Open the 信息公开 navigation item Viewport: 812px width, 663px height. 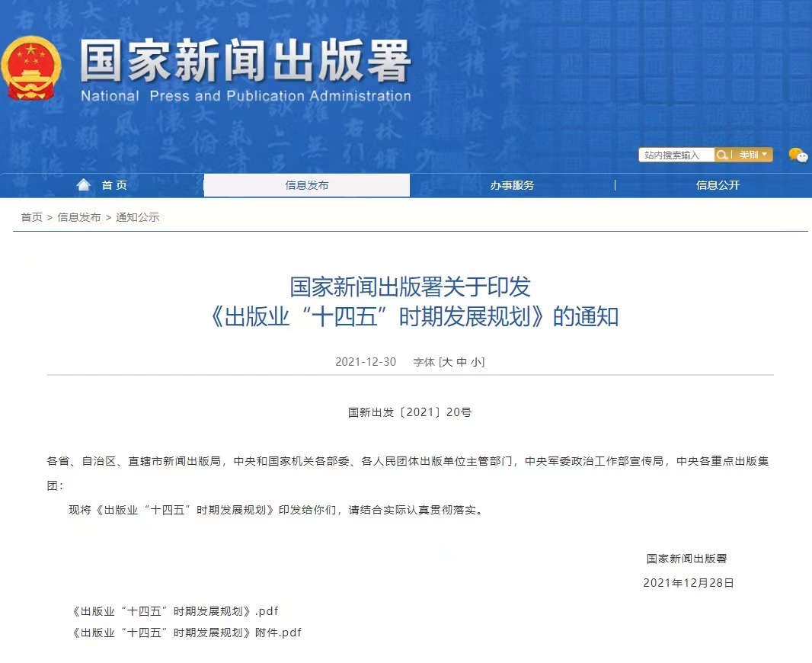pyautogui.click(x=718, y=185)
